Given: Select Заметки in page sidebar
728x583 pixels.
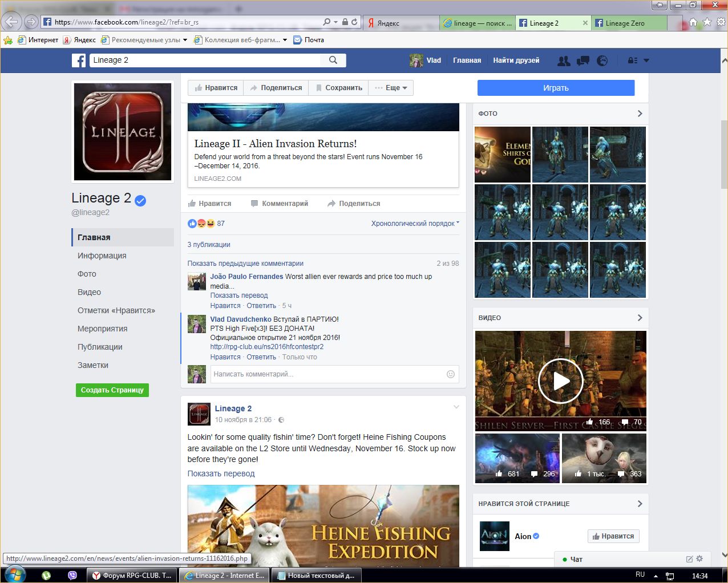Looking at the screenshot, I should click(93, 365).
